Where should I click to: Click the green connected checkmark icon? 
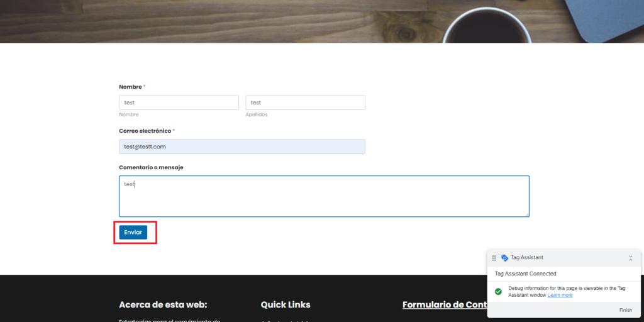pos(498,292)
